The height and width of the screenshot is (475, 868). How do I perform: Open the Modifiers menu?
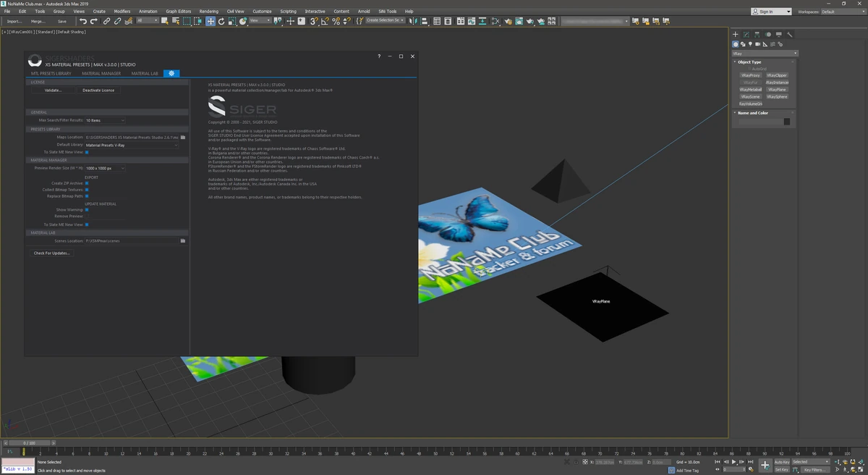click(x=122, y=12)
